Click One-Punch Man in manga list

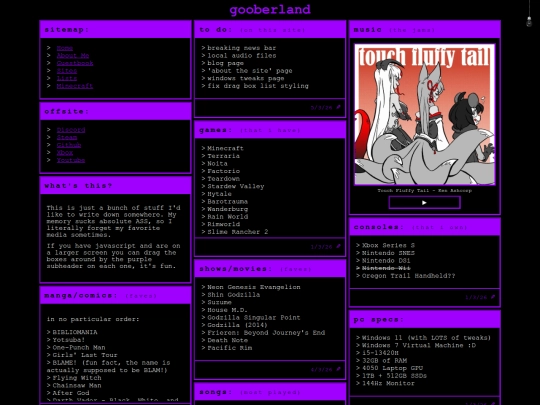(x=79, y=347)
